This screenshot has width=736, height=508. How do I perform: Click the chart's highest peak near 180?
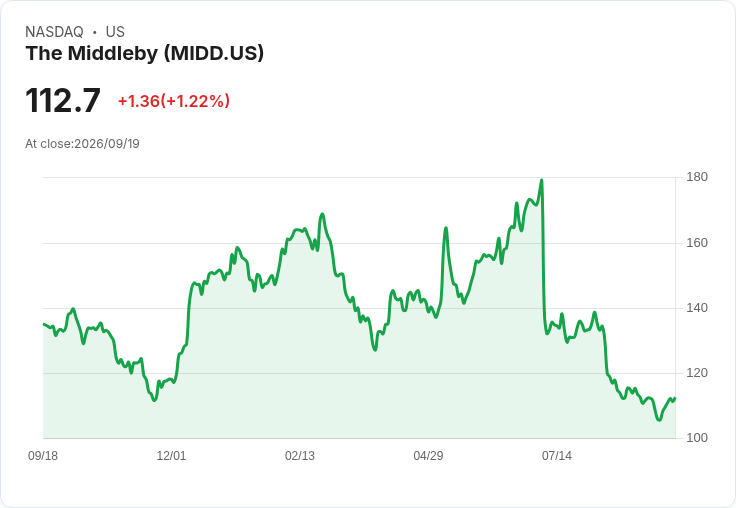point(542,180)
